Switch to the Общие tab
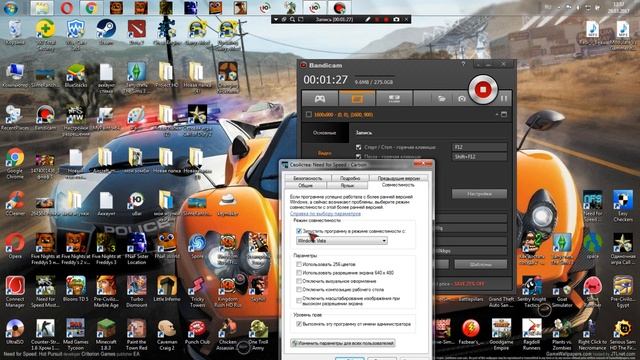The image size is (640, 360). (305, 185)
